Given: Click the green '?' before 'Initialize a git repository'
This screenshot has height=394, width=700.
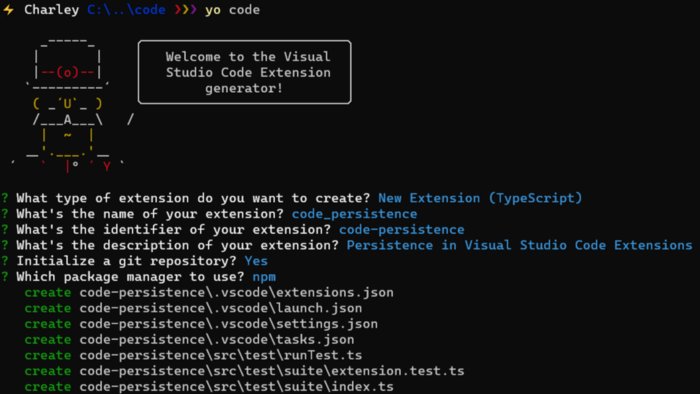Looking at the screenshot, I should 5,261.
